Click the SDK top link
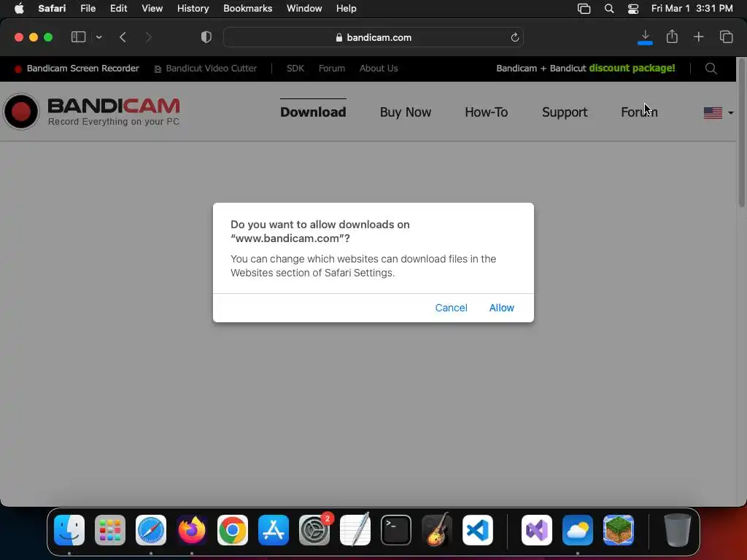 pos(295,69)
